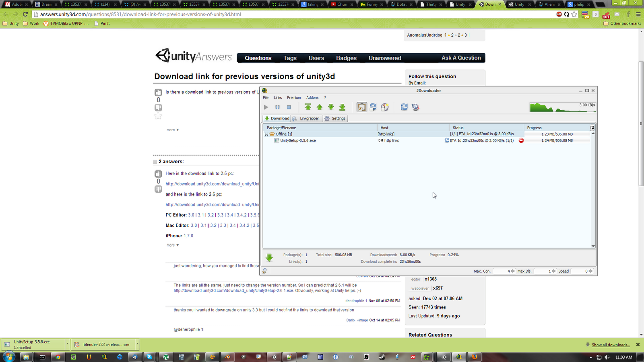Viewport: 644px width, 362px height.
Task: Open Users section on Unity Answers
Action: (x=316, y=58)
